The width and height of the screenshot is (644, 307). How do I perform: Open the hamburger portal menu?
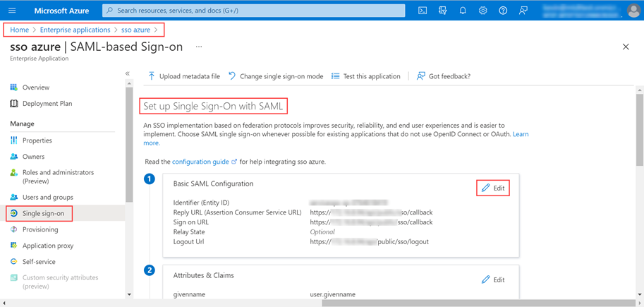point(11,11)
